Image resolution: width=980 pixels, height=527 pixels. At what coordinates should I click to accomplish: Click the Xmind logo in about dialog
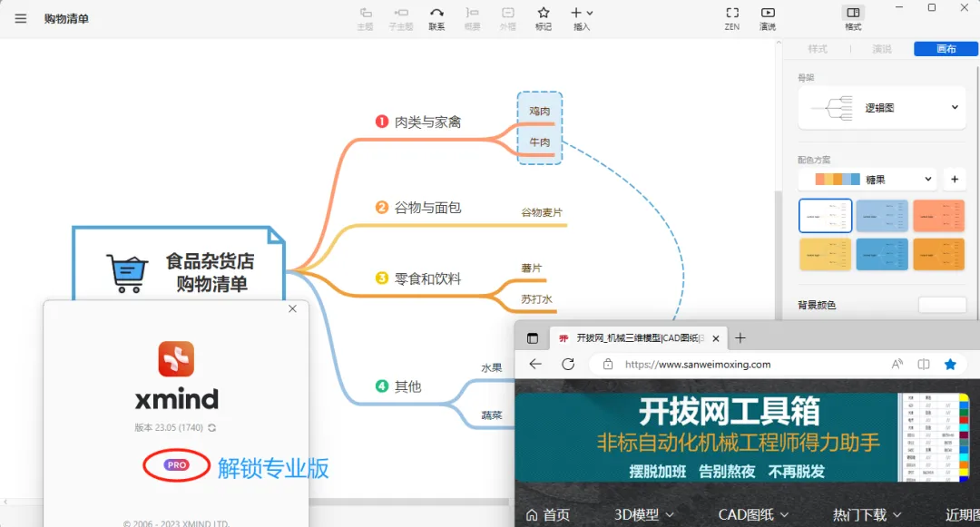[x=176, y=358]
